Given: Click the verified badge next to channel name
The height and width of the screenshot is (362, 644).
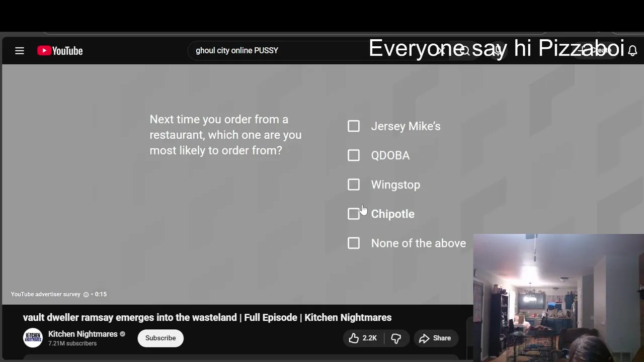Looking at the screenshot, I should 122,334.
